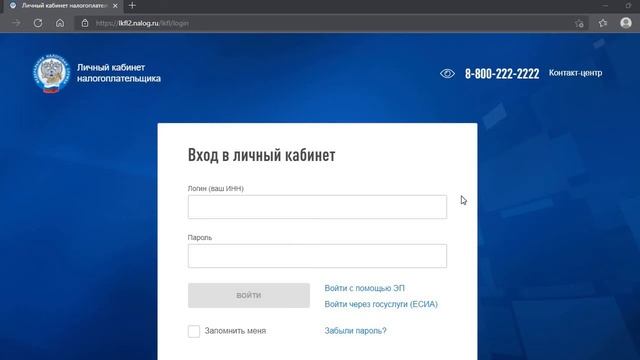Click the forward arrow in browser toolbar
Screen dimensions: 640x360
(x=16, y=23)
